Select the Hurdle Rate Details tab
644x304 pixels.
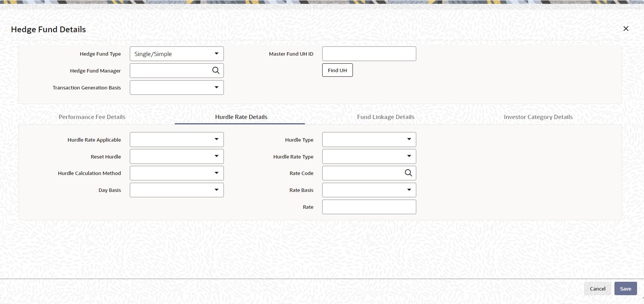(241, 117)
